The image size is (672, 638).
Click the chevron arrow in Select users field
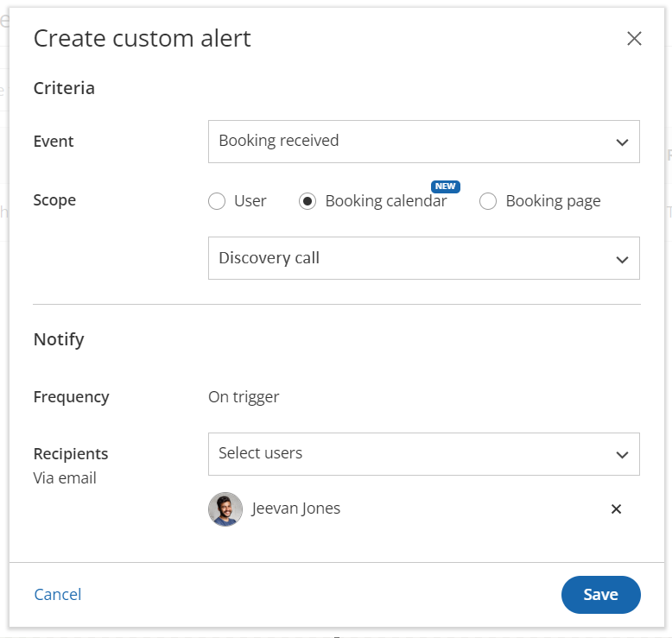[x=622, y=455]
